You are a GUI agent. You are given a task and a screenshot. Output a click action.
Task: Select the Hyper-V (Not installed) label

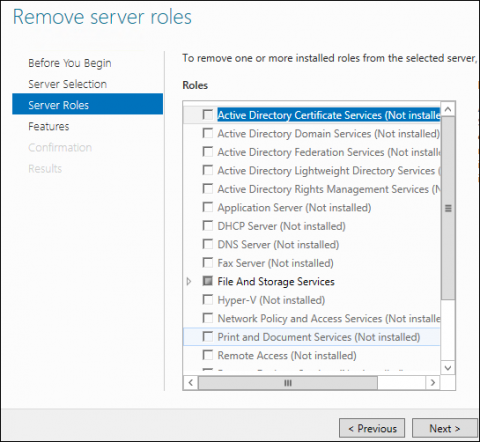point(271,300)
